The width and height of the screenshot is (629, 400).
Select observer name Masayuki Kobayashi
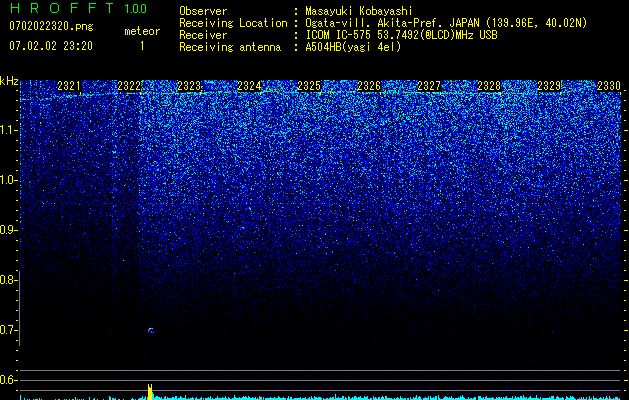[x=359, y=11]
